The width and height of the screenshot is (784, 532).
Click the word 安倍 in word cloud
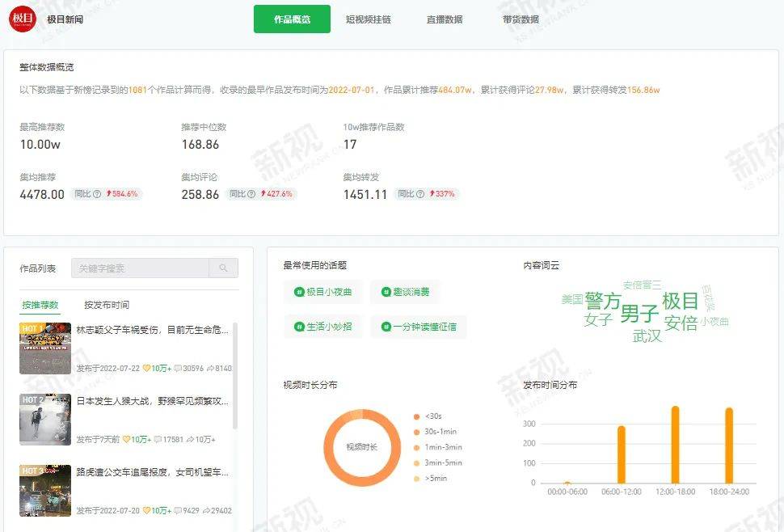click(681, 323)
